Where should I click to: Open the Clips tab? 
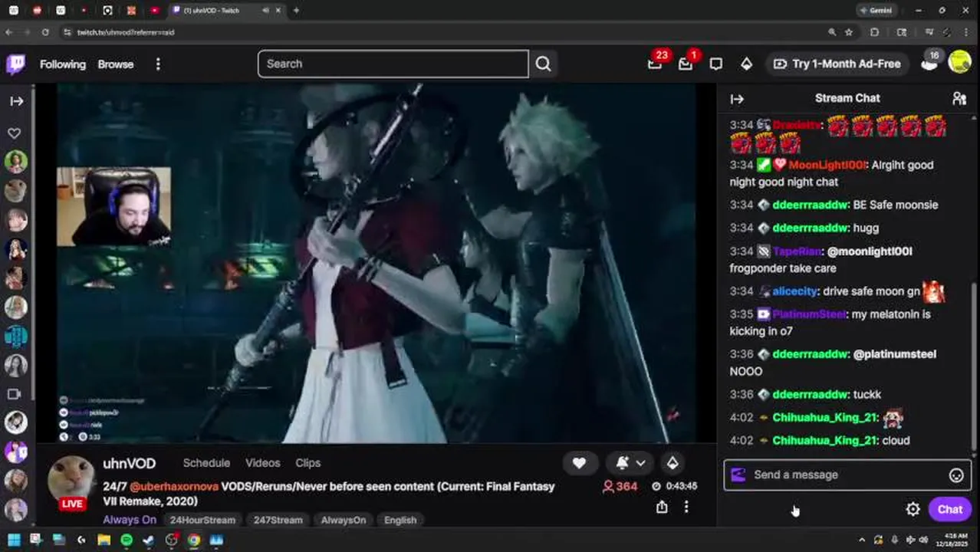click(307, 463)
